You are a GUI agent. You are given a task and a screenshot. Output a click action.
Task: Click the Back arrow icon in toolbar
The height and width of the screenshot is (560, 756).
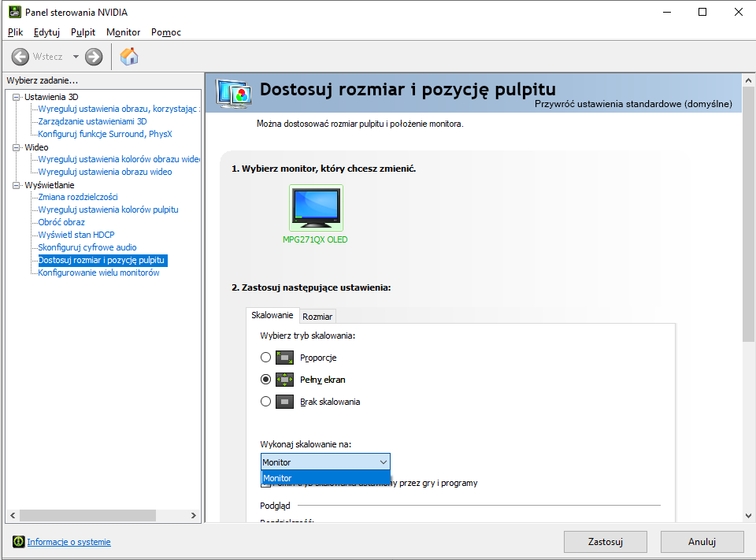pyautogui.click(x=20, y=57)
